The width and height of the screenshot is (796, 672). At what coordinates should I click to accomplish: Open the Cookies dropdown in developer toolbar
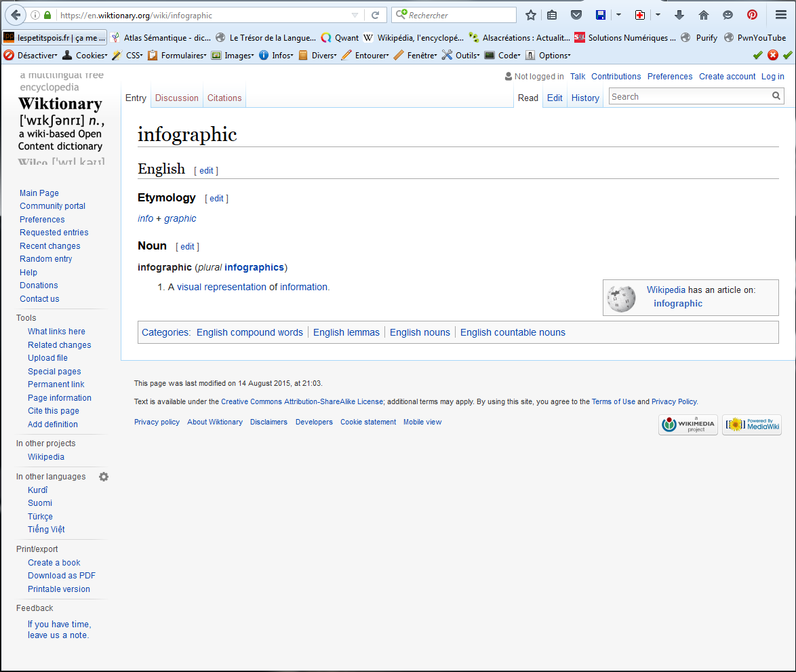[x=85, y=56]
